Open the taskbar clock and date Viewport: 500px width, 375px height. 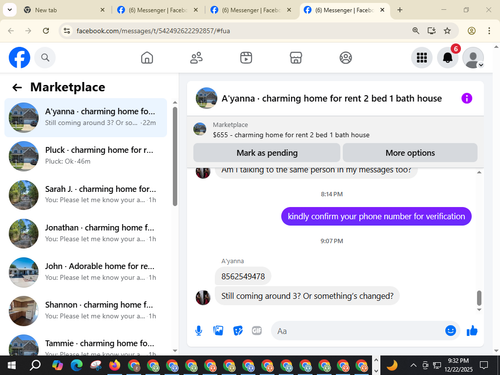click(x=458, y=365)
